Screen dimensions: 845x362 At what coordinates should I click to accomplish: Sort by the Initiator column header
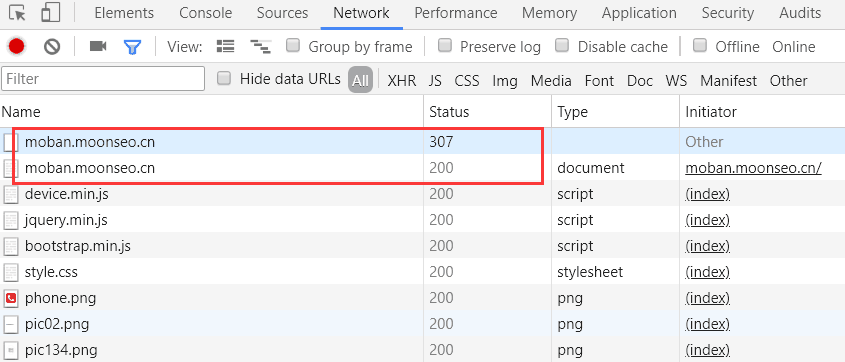click(x=763, y=112)
